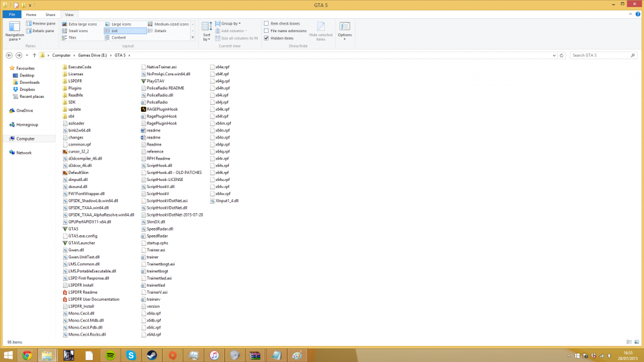Open Spotify from the taskbar
Screen dimensions: 644x362
[110, 355]
